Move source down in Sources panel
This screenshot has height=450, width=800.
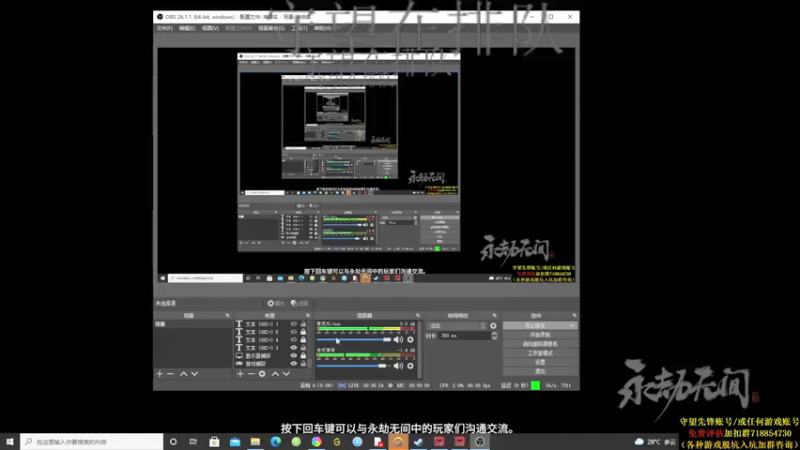pyautogui.click(x=286, y=374)
